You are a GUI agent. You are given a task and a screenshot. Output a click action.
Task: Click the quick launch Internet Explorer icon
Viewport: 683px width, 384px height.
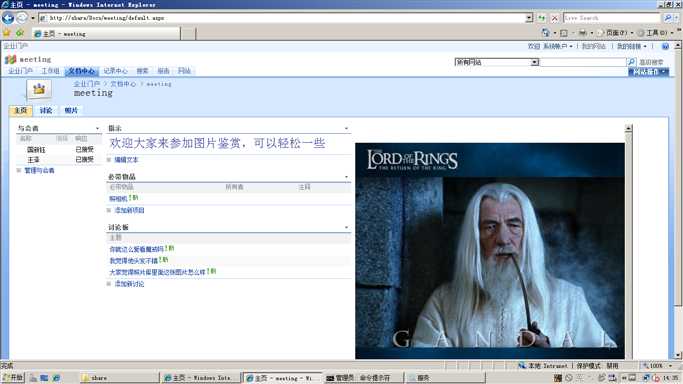click(56, 378)
